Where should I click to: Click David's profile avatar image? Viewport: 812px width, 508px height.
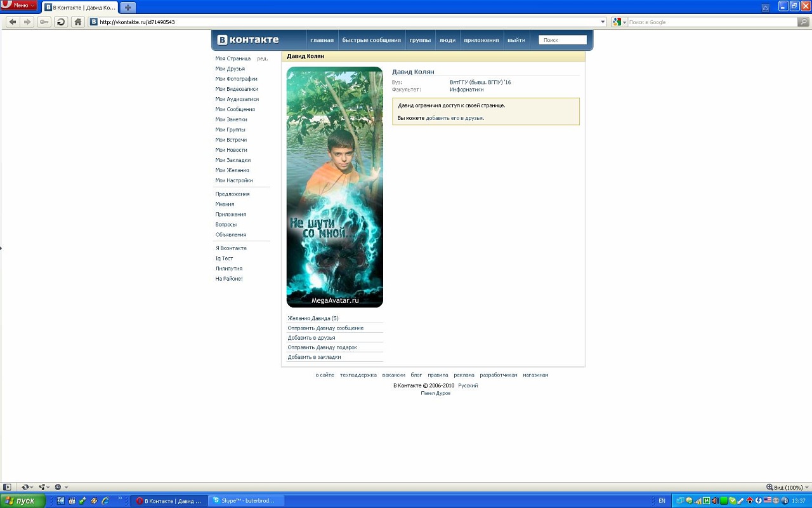point(334,187)
